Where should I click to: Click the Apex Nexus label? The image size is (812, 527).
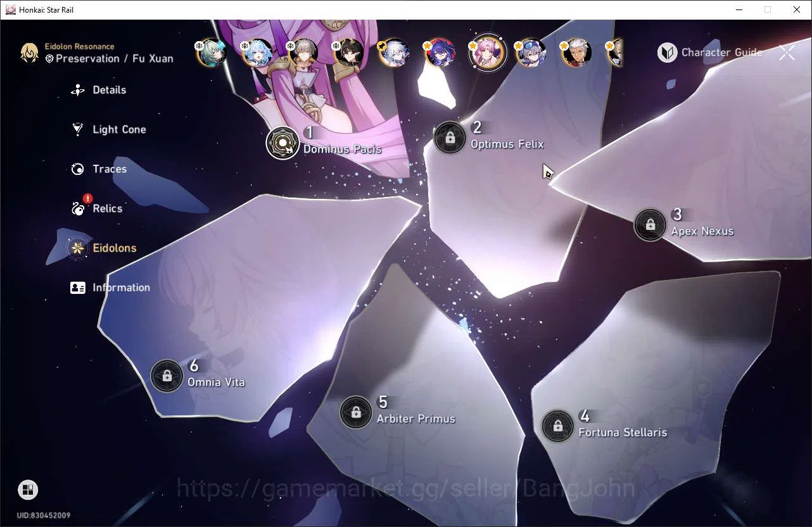click(x=702, y=231)
